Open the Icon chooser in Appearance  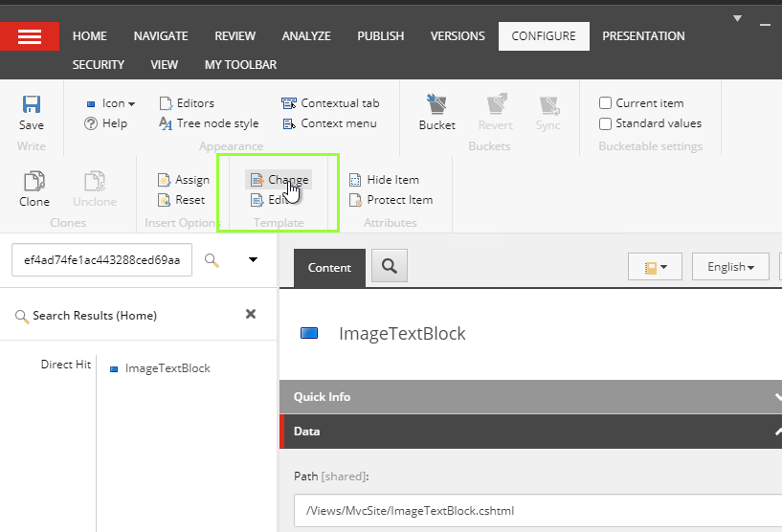click(x=110, y=103)
